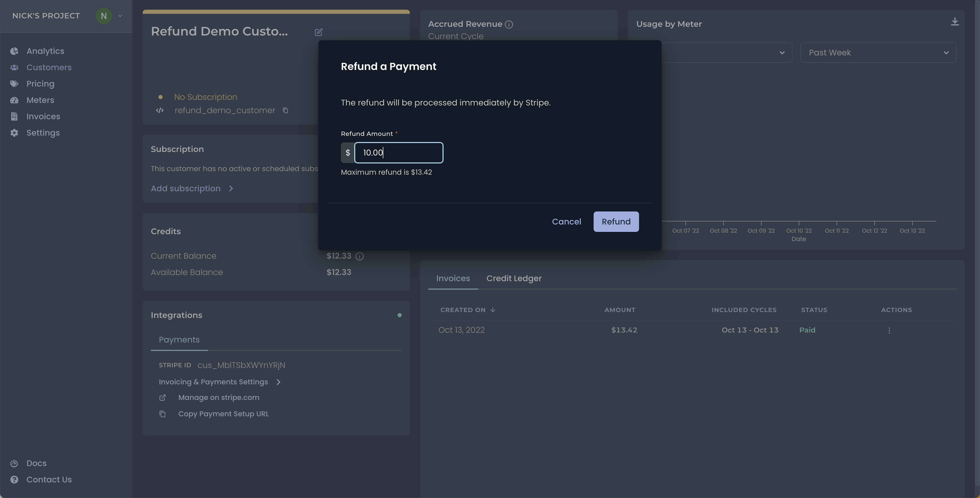Screen dimensions: 980x498
Task: Cancel the refund dialog
Action: pyautogui.click(x=566, y=222)
